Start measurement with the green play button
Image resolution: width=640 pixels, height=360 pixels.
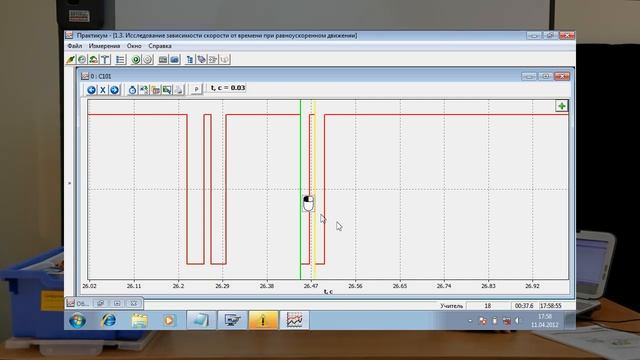coord(136,60)
